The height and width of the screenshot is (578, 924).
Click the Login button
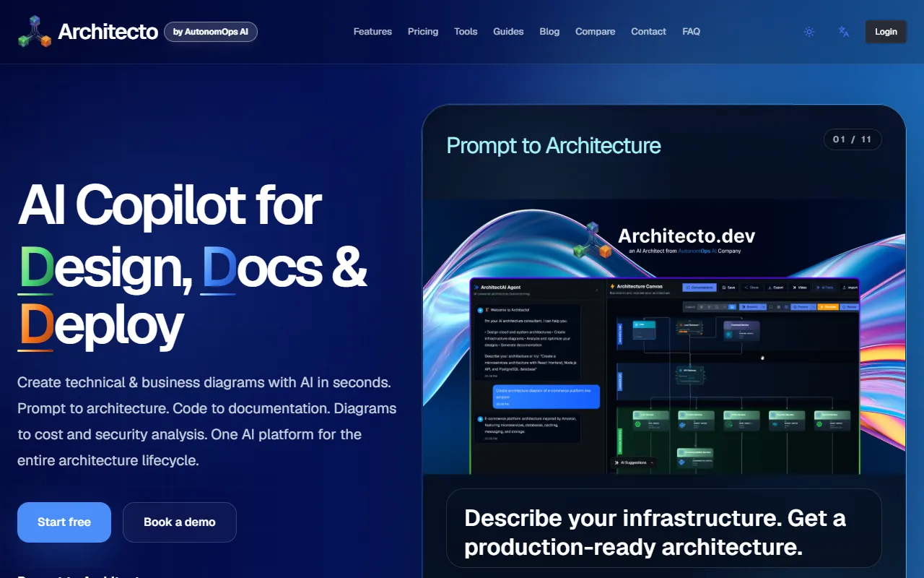pyautogui.click(x=886, y=32)
